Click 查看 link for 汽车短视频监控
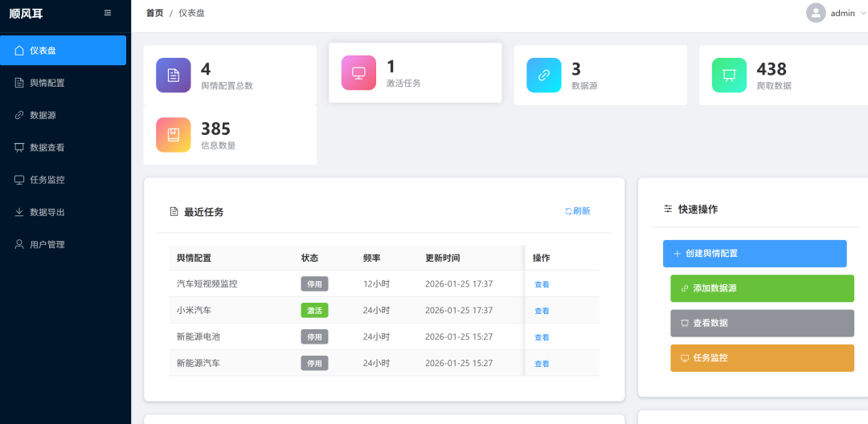868x424 pixels. pos(542,285)
